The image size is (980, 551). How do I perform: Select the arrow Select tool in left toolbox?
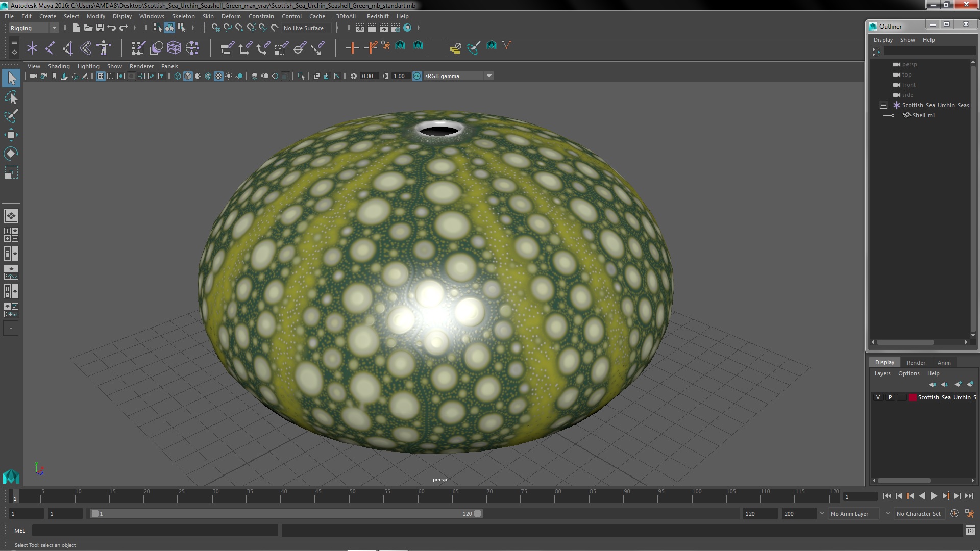11,78
